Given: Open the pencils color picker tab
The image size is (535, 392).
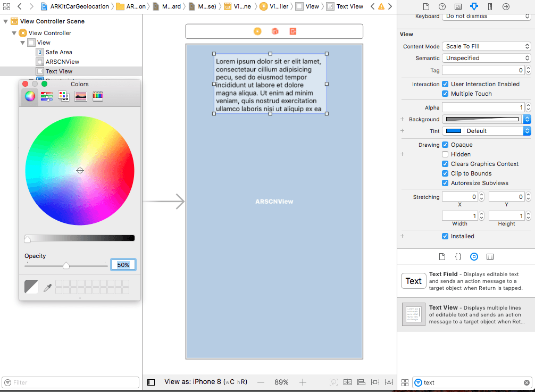Looking at the screenshot, I should tap(98, 96).
